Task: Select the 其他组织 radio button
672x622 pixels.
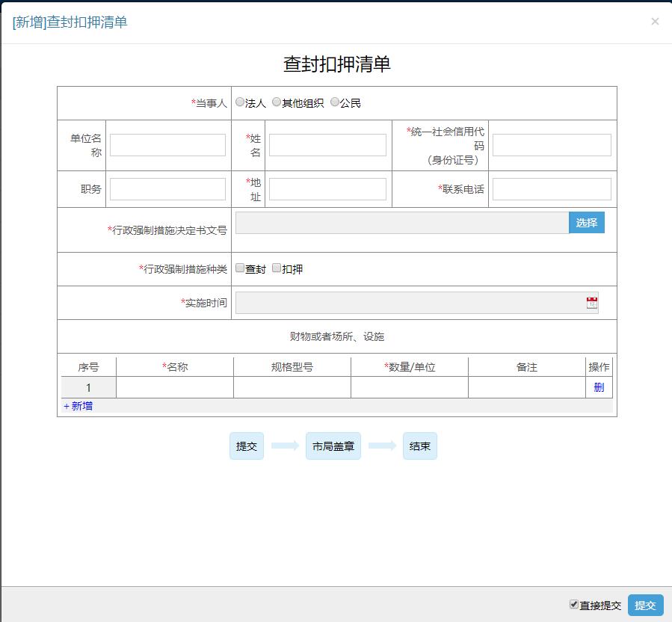Action: [277, 102]
